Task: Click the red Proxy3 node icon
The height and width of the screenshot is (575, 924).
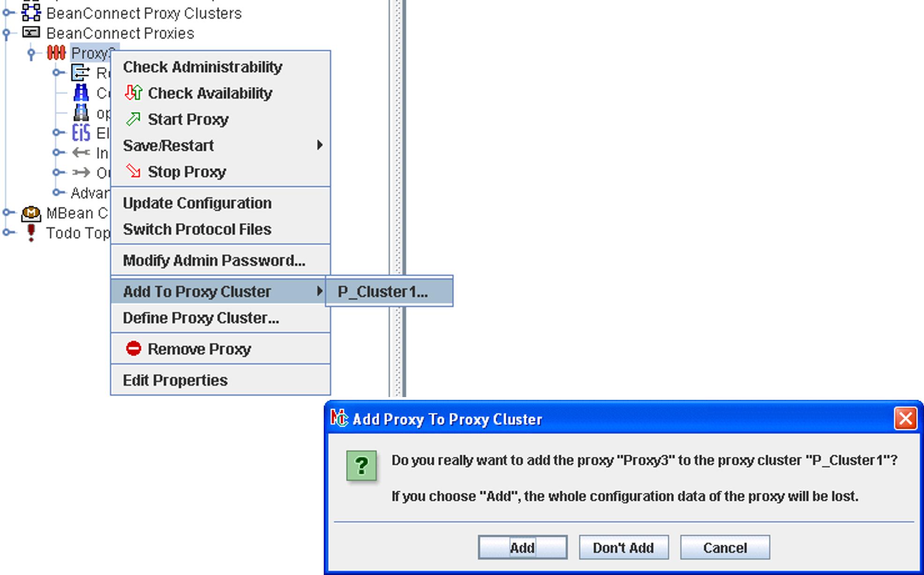Action: click(56, 53)
